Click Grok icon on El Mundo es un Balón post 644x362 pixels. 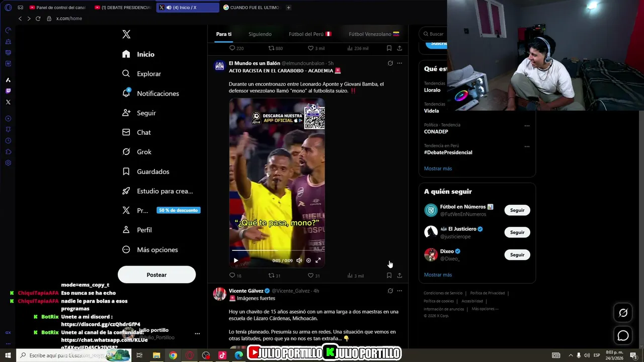pyautogui.click(x=390, y=63)
